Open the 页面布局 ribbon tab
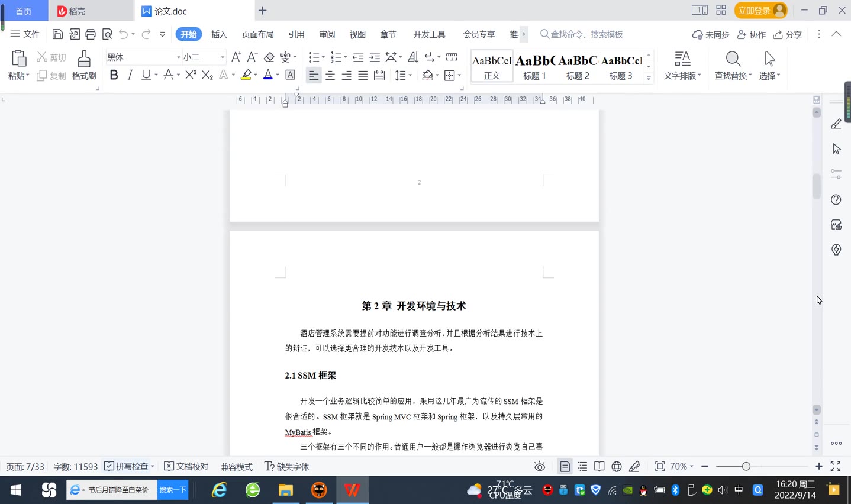The height and width of the screenshot is (504, 851). click(258, 34)
